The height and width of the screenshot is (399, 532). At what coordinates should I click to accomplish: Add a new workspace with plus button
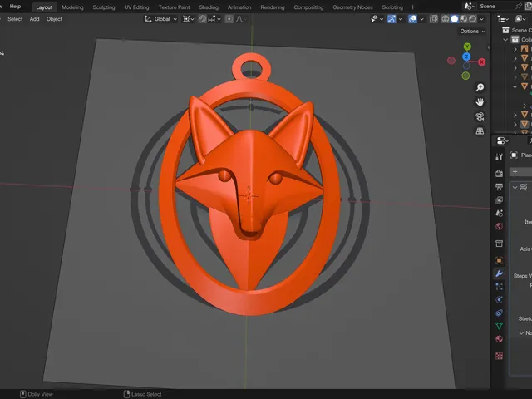click(x=412, y=7)
